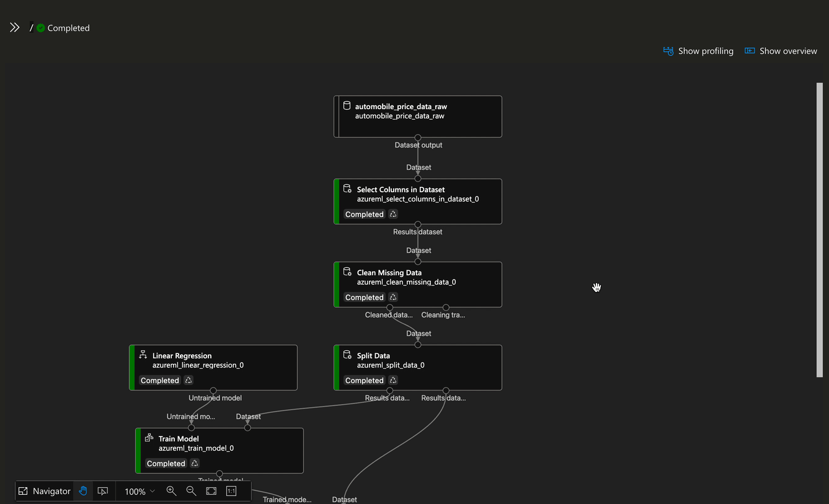Open the 100% zoom level dropdown
Image resolution: width=829 pixels, height=504 pixels.
click(x=140, y=491)
